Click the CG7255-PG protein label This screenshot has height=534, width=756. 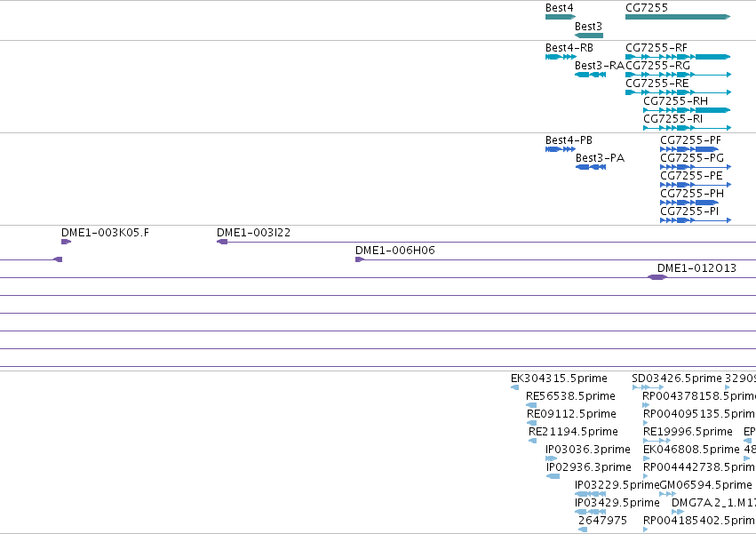tap(692, 158)
